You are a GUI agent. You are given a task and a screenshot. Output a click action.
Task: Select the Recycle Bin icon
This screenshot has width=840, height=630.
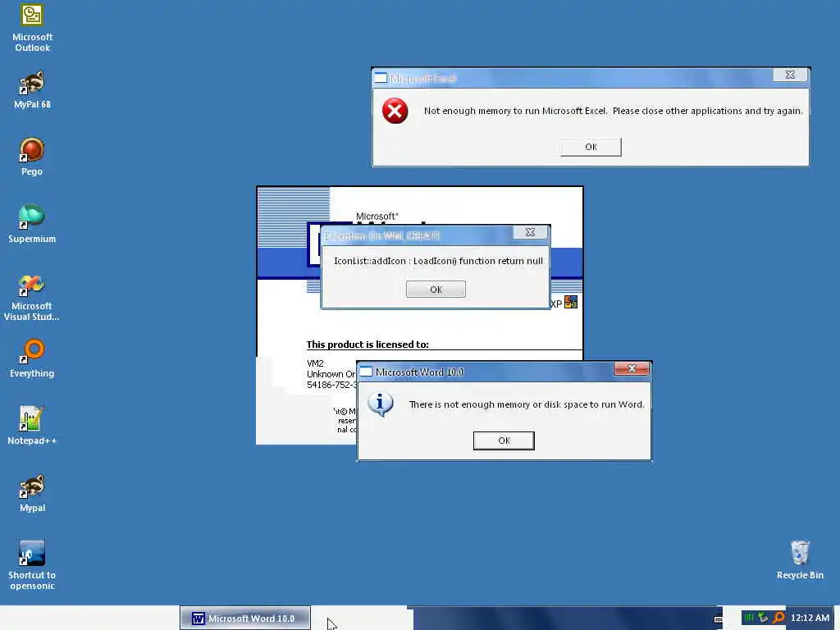pos(800,560)
